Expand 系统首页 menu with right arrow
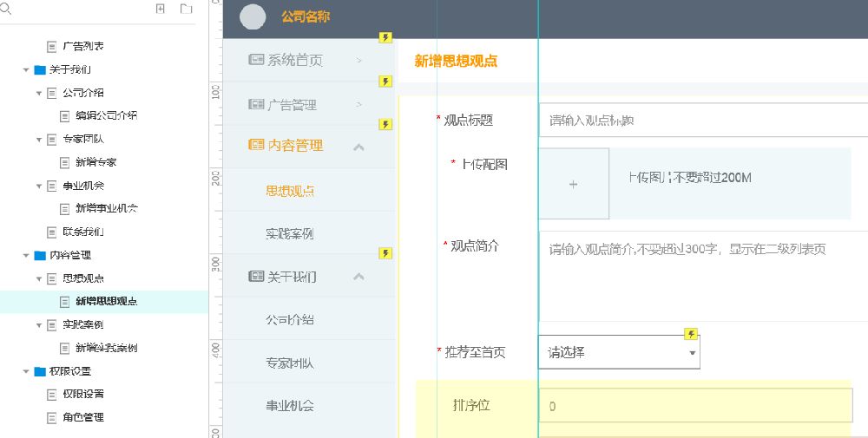 [x=359, y=60]
